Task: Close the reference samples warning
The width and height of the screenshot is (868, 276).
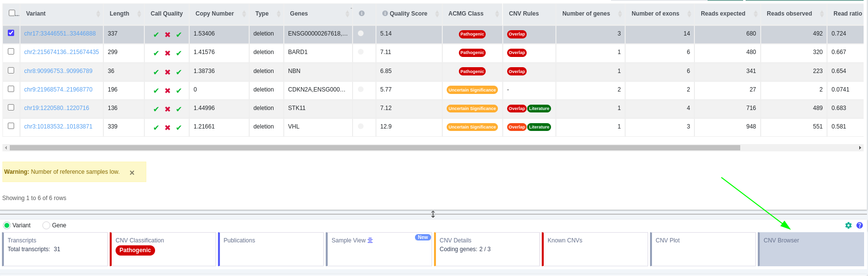Action: pos(132,173)
